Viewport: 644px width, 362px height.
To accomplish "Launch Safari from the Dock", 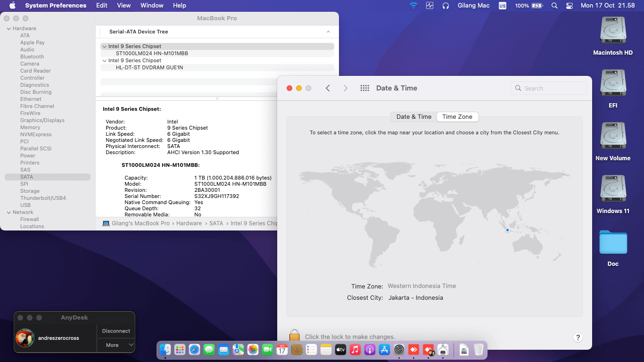I will (x=194, y=349).
